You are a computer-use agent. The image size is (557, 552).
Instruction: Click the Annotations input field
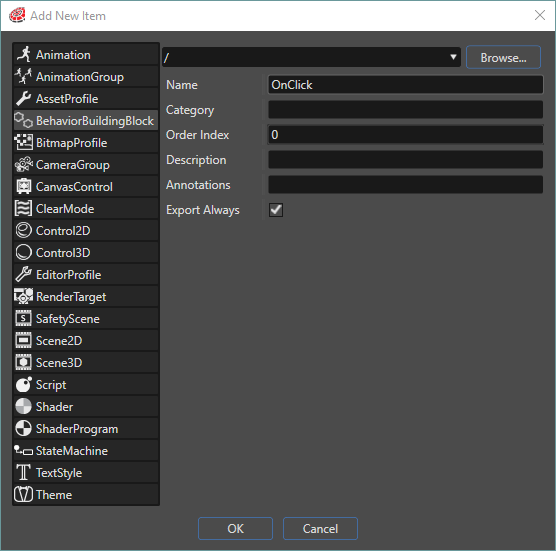point(405,185)
